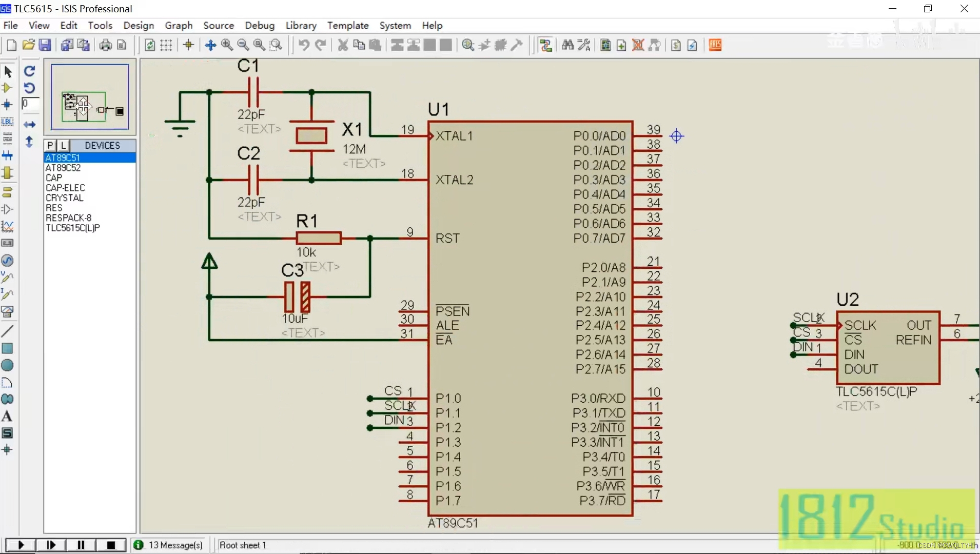The width and height of the screenshot is (980, 554).
Task: Print the schematic
Action: tap(105, 45)
